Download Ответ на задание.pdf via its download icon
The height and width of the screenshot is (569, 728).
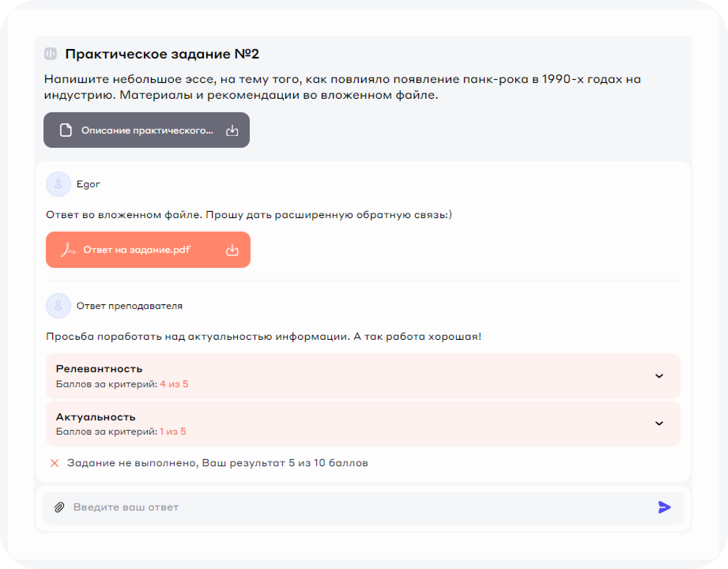click(x=232, y=250)
